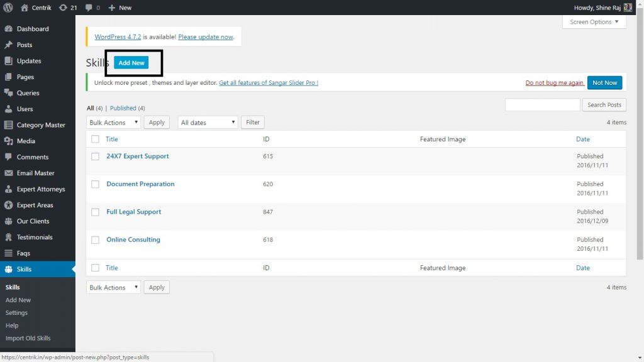Tick the Full Legal Support checkbox
Viewport: 644px width, 362px height.
point(96,212)
